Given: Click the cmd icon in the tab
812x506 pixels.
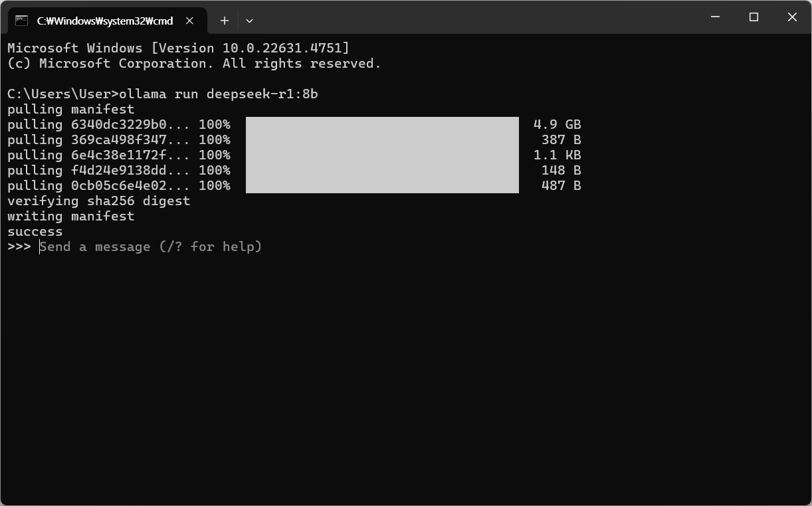Looking at the screenshot, I should (21, 21).
